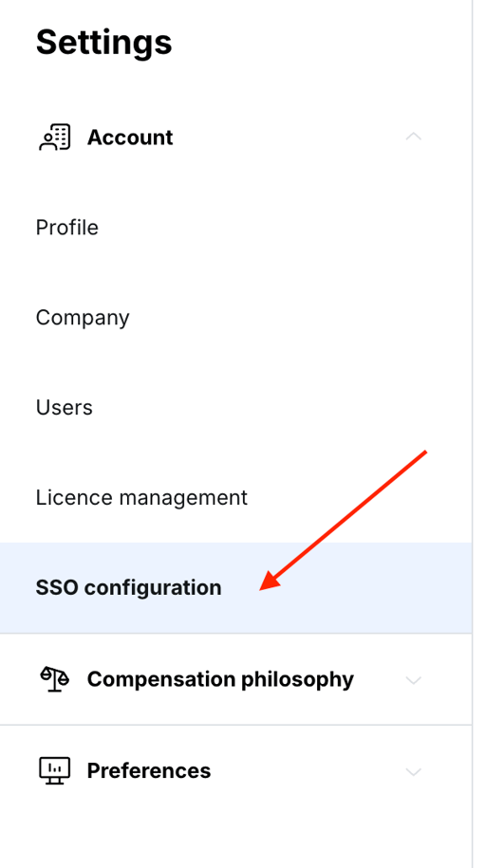
Task: Click the Account people-and-building icon
Action: (55, 138)
